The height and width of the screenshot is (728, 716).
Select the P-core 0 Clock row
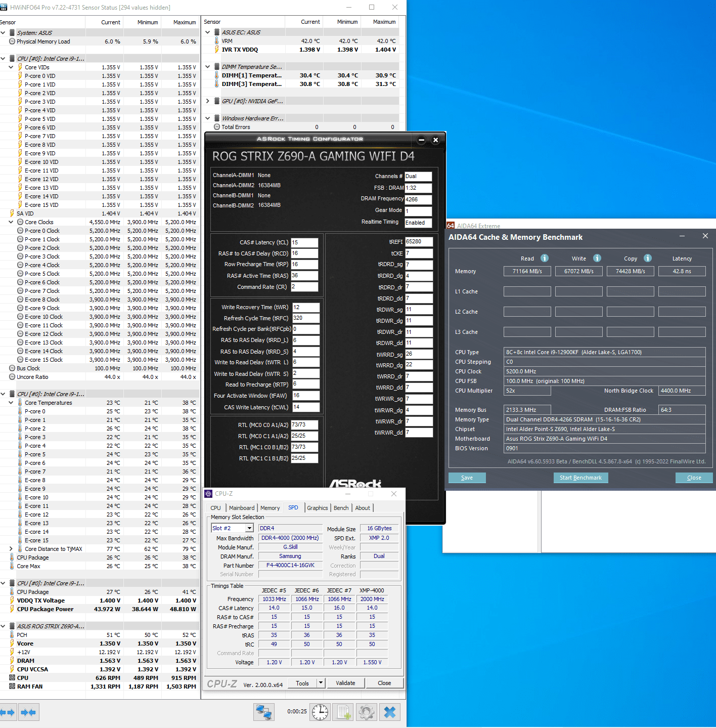(99, 231)
